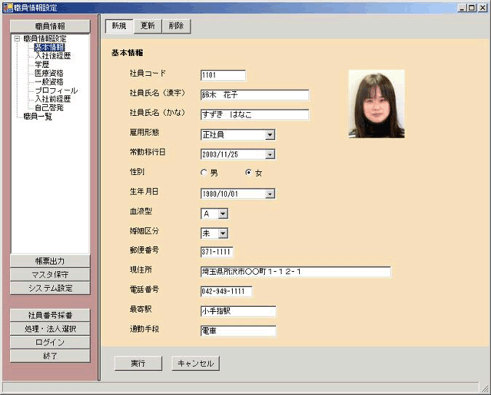Click the ログイン button

[x=50, y=342]
